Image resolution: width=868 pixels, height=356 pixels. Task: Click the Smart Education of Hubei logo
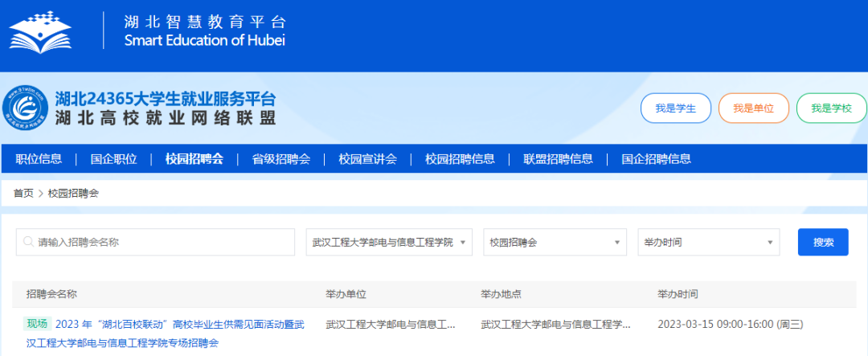pos(40,32)
